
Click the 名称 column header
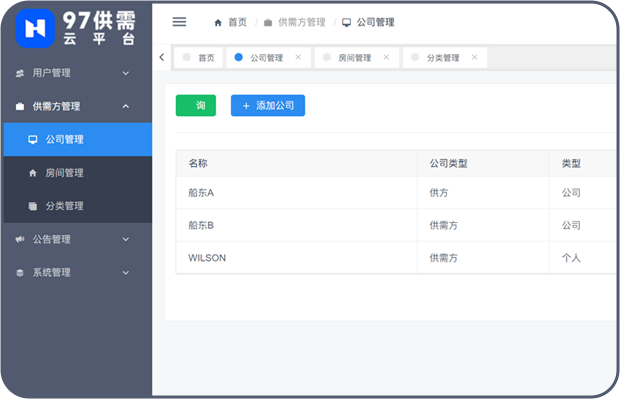click(x=198, y=163)
